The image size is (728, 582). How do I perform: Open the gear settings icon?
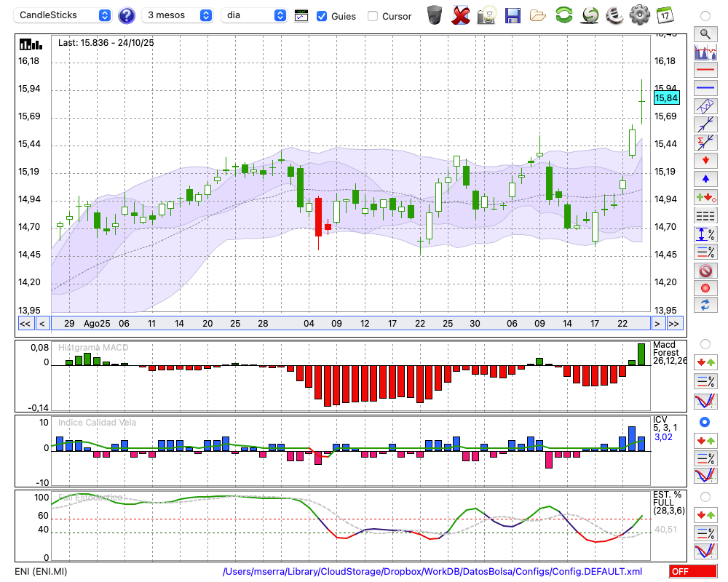(x=639, y=15)
